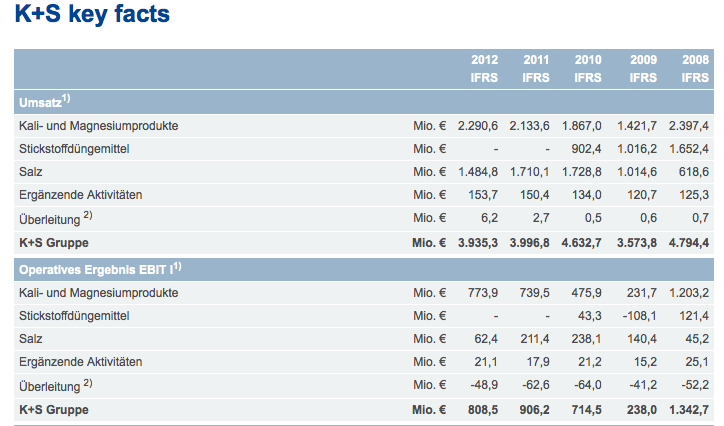Click the Umsatz total 4.632,7
This screenshot has width=724, height=426.
tap(582, 243)
